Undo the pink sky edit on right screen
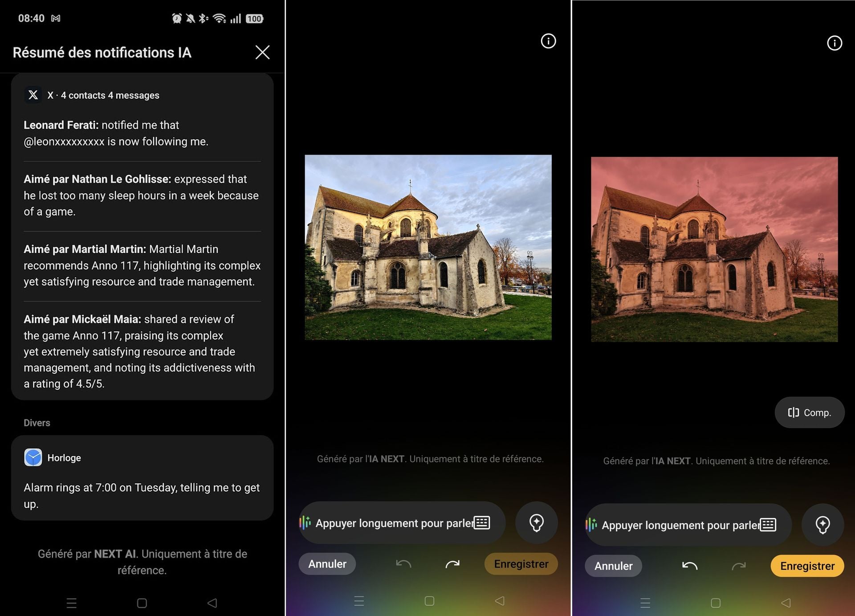 (x=690, y=566)
